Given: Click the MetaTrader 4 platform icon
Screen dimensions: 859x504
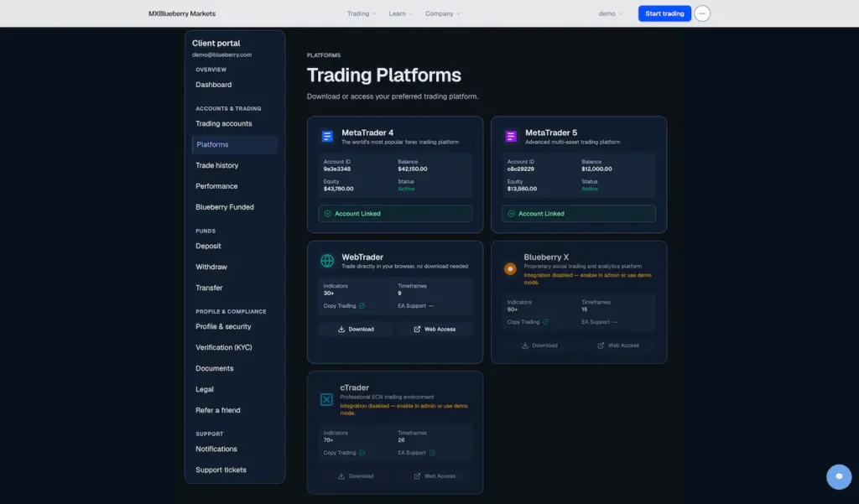Looking at the screenshot, I should [x=327, y=137].
